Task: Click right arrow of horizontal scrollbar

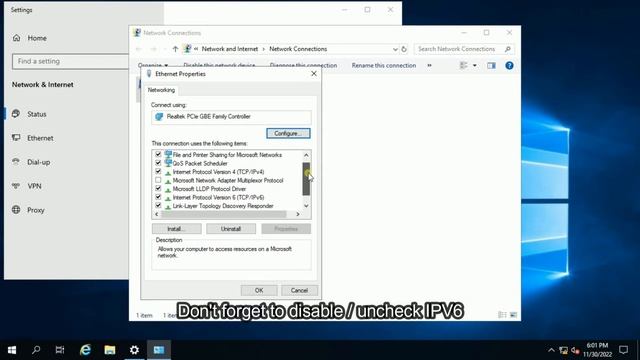Action: [x=298, y=214]
